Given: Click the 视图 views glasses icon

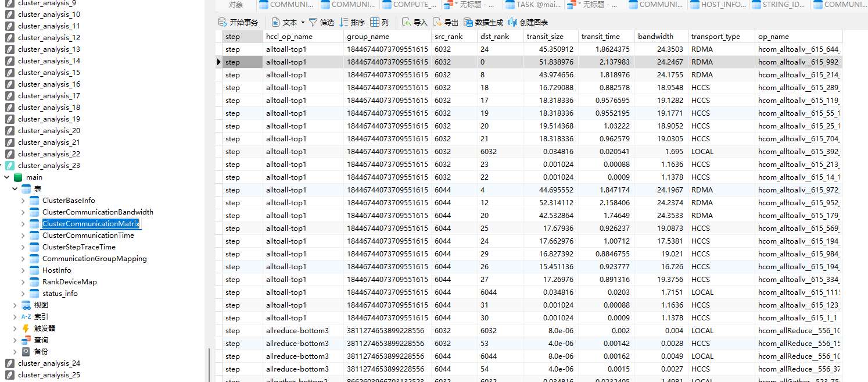Looking at the screenshot, I should click(26, 305).
